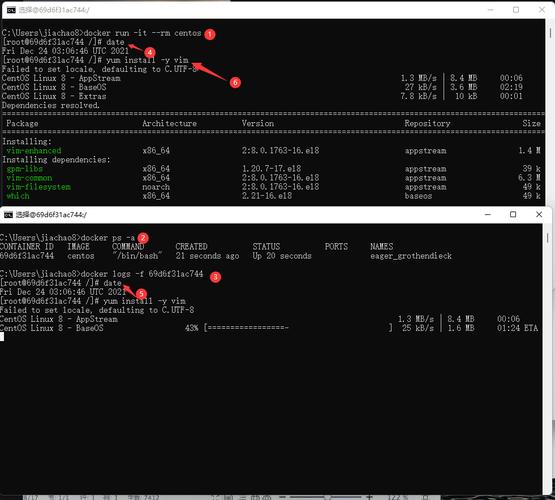Image resolution: width=555 pixels, height=500 pixels.
Task: Click '21 seconds ago' created value
Action: pos(207,256)
